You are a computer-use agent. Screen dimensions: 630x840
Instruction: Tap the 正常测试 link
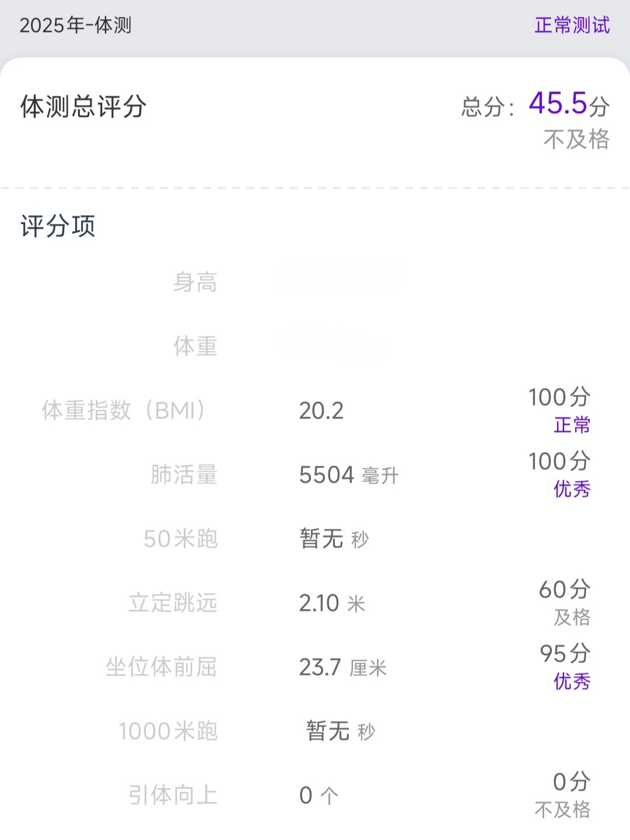572,26
